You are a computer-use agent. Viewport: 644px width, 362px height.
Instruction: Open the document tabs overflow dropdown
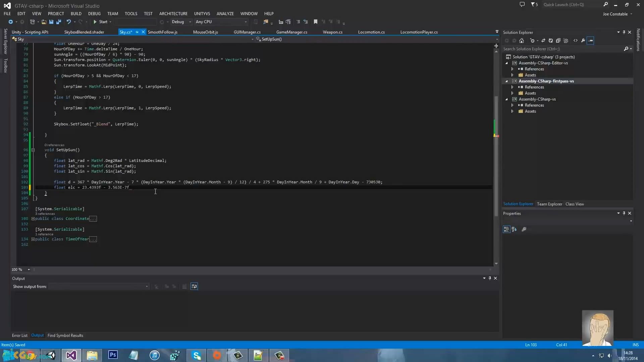tap(497, 32)
